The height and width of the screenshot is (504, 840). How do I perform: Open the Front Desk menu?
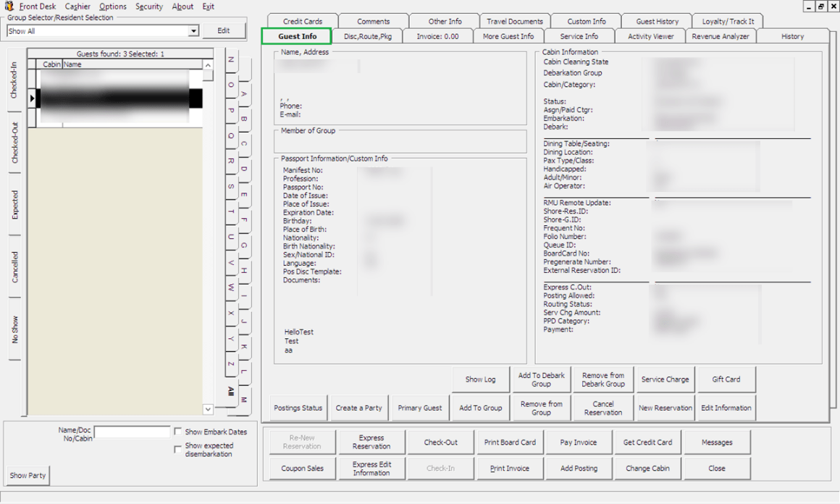[x=39, y=6]
